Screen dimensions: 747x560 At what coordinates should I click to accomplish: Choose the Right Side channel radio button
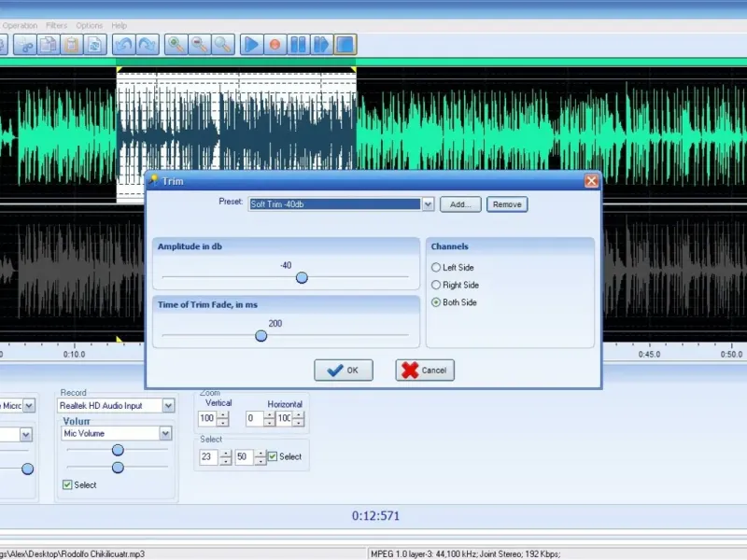pyautogui.click(x=436, y=286)
